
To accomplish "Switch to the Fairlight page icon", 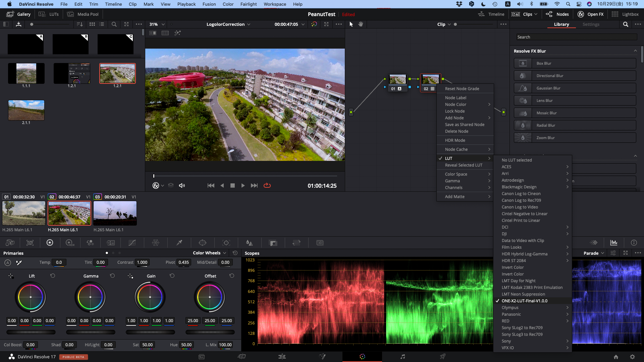I will click(402, 357).
